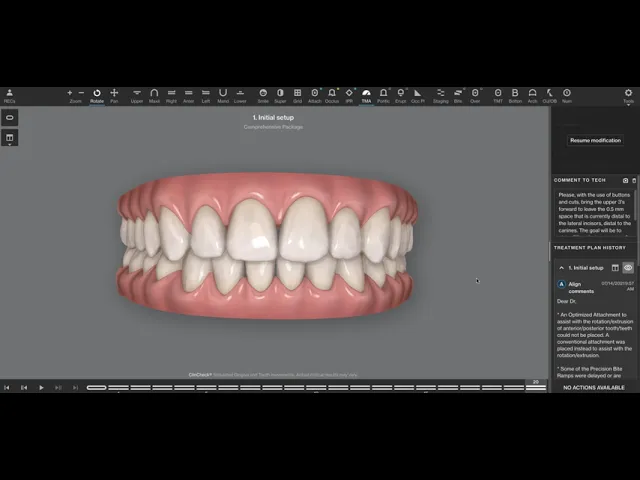Jump to the last treatment stage
This screenshot has width=640, height=480.
tap(76, 388)
